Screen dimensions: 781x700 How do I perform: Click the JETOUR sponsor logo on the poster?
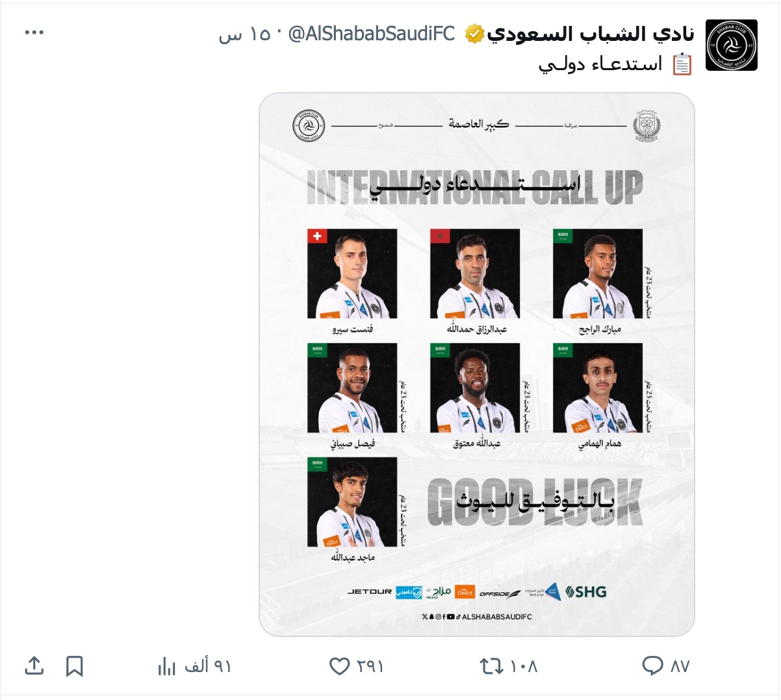point(370,592)
